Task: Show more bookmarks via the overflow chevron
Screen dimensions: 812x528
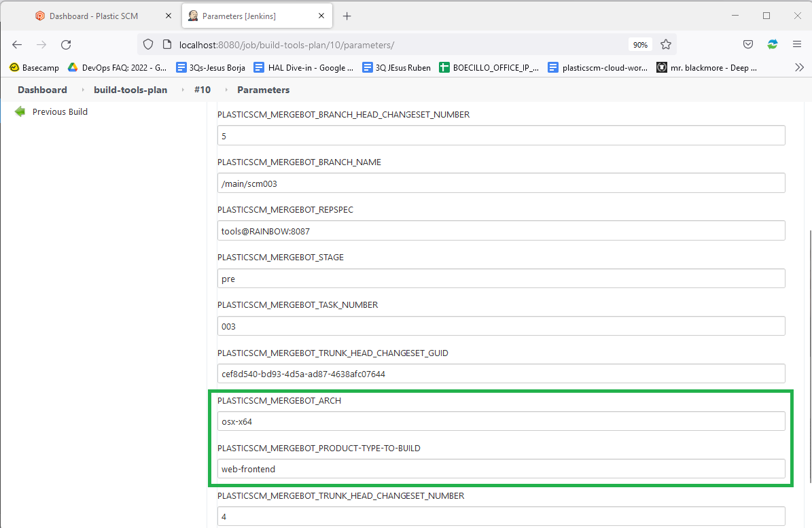Action: 799,67
